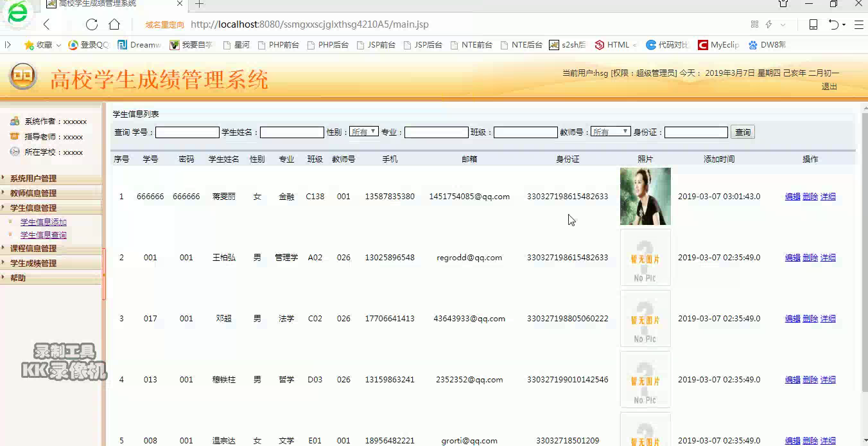This screenshot has height=446, width=868.
Task: Open the NTE后台 bookmark
Action: [x=522, y=45]
